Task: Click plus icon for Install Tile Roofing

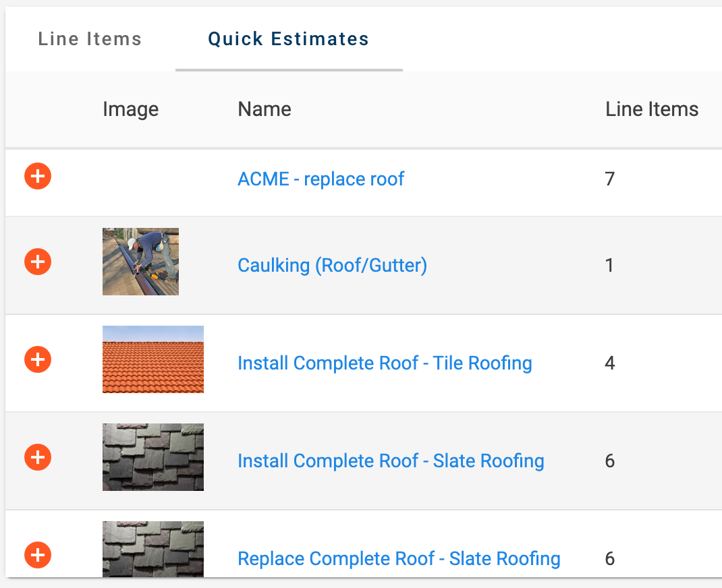Action: (x=38, y=359)
